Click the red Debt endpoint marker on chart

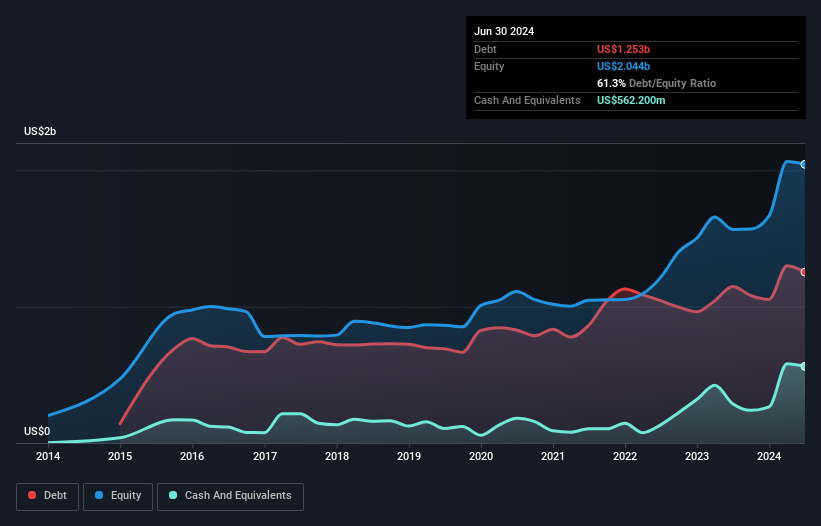click(x=803, y=272)
